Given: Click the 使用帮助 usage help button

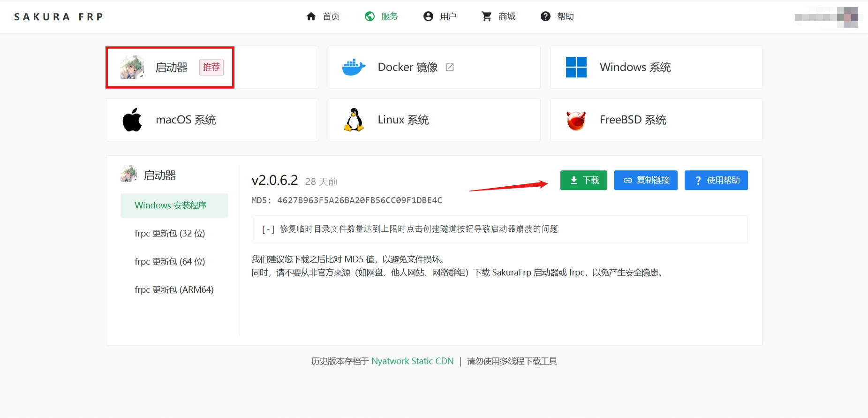Looking at the screenshot, I should click(x=716, y=180).
